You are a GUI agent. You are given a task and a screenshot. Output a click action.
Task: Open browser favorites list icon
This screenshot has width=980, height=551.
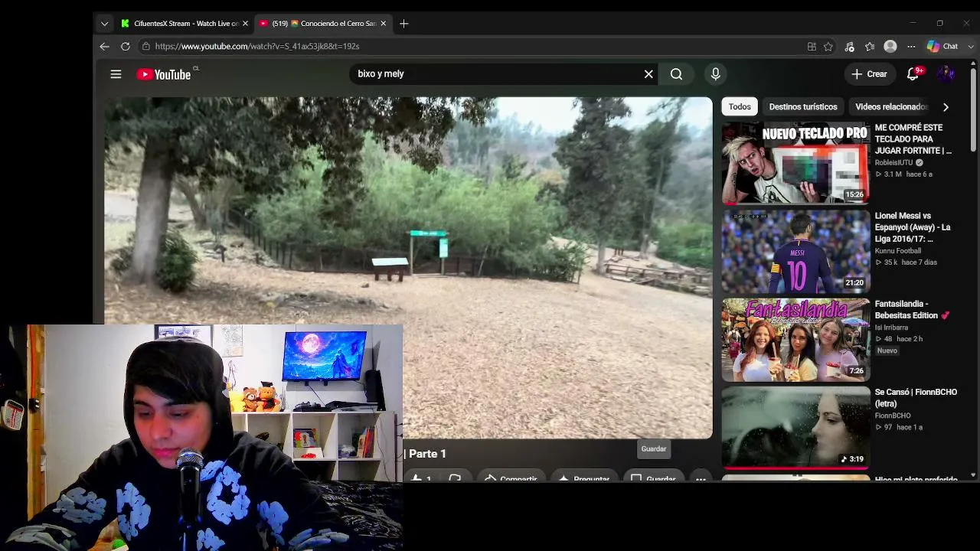(870, 47)
